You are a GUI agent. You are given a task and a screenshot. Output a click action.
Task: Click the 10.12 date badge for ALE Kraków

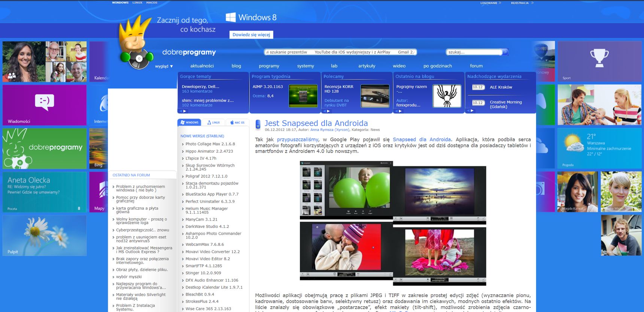click(478, 87)
